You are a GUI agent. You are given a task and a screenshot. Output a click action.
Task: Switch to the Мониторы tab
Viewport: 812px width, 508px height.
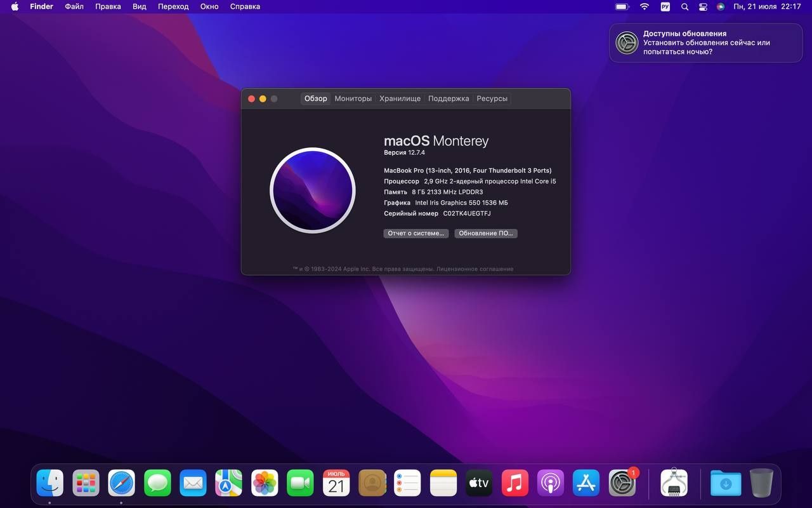pyautogui.click(x=353, y=98)
